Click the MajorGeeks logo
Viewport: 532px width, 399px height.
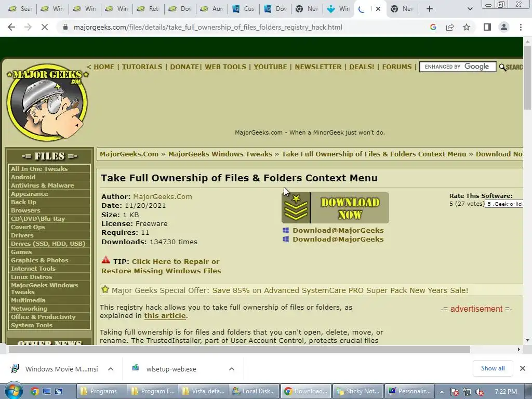[47, 102]
